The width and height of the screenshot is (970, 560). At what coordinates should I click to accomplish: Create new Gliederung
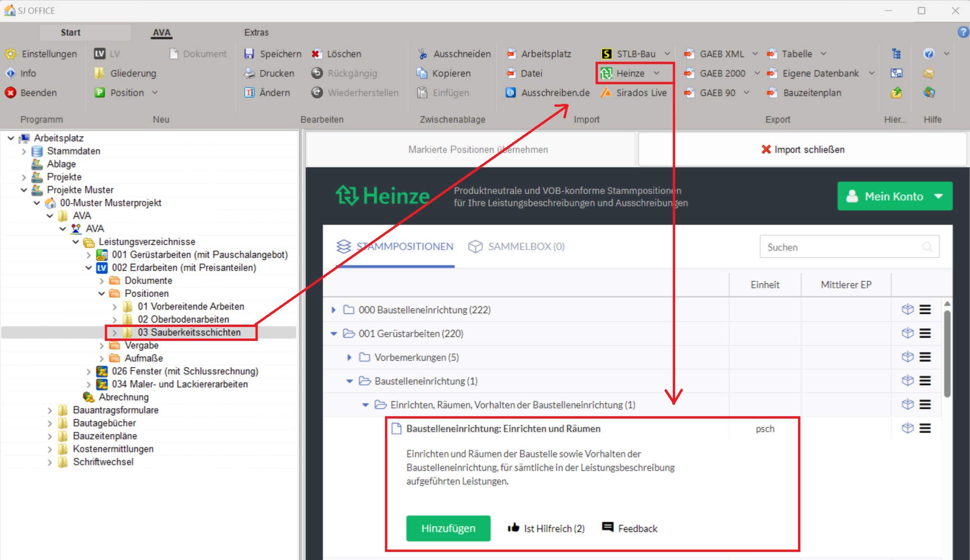coord(126,73)
